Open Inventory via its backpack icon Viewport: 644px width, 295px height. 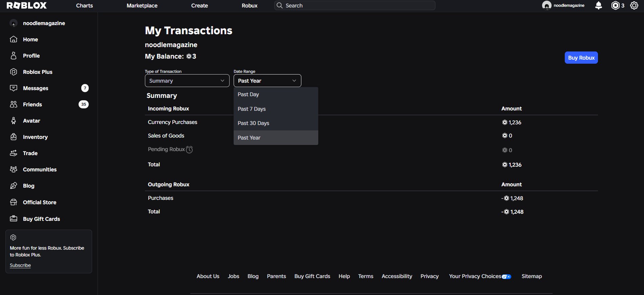14,137
